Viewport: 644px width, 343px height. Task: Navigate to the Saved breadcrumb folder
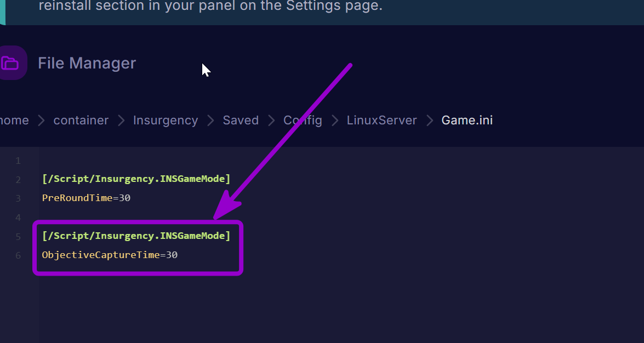(241, 121)
